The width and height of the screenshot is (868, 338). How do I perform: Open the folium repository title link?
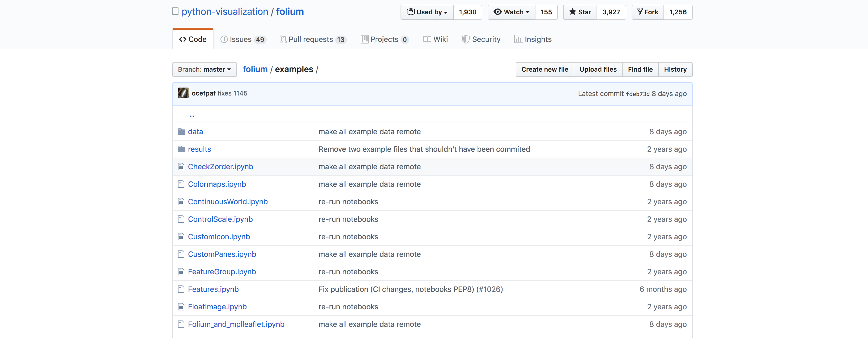[290, 12]
